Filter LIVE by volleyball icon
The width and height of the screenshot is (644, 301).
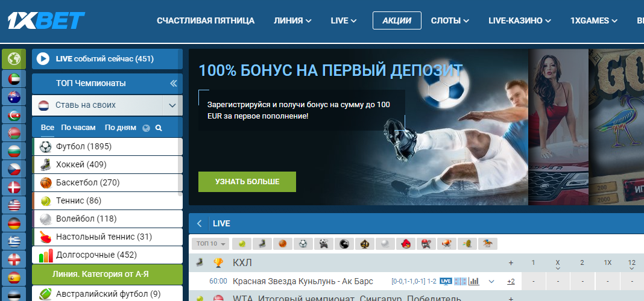[385, 244]
